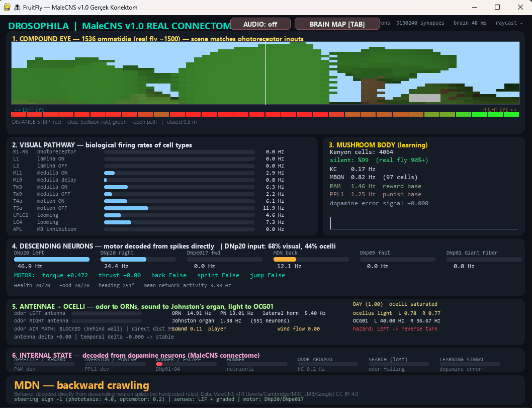Viewport: 532px width, 408px height.
Task: Click the 'back False' motor flag
Action: 169,275
